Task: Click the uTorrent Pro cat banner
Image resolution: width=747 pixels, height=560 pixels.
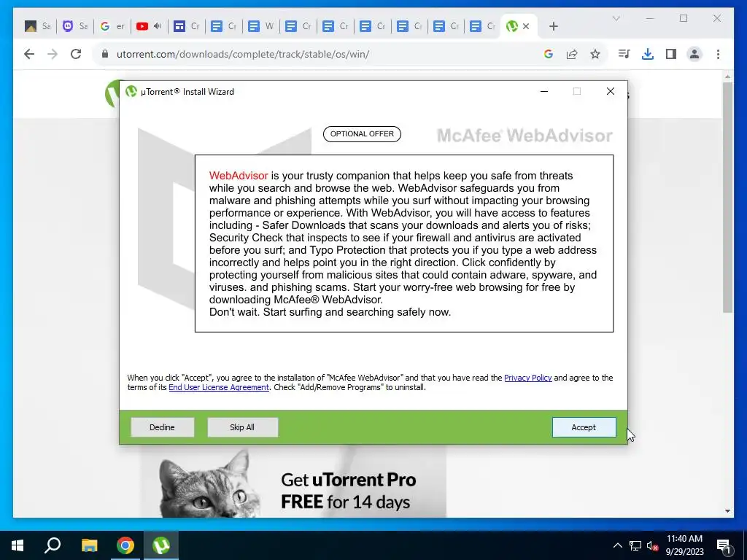Action: (x=293, y=481)
